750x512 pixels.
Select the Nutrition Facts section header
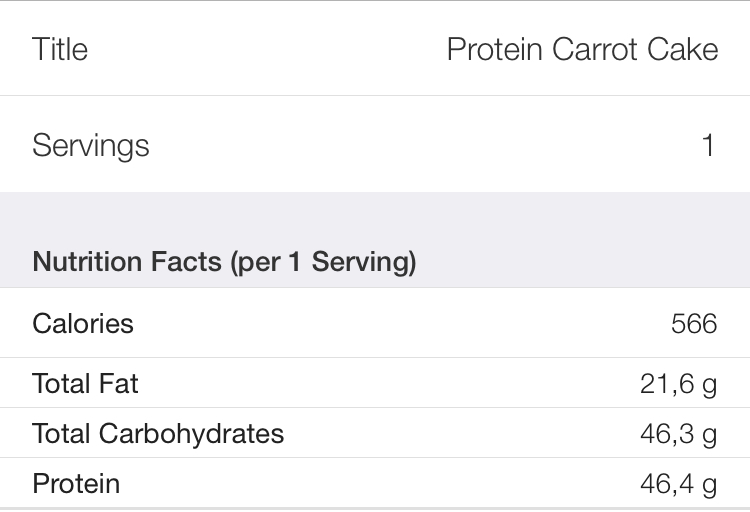[224, 262]
